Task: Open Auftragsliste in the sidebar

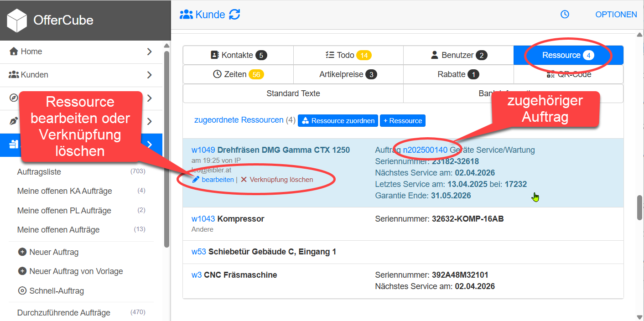Action: (39, 172)
